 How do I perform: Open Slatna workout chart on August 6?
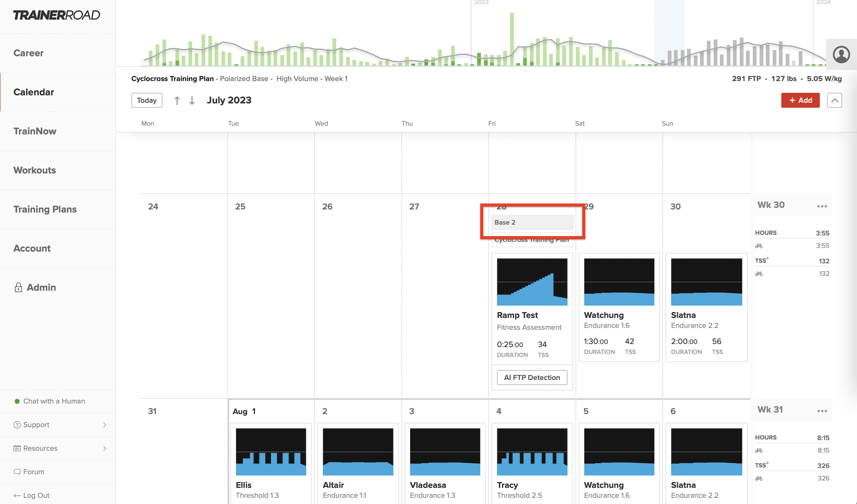[706, 452]
